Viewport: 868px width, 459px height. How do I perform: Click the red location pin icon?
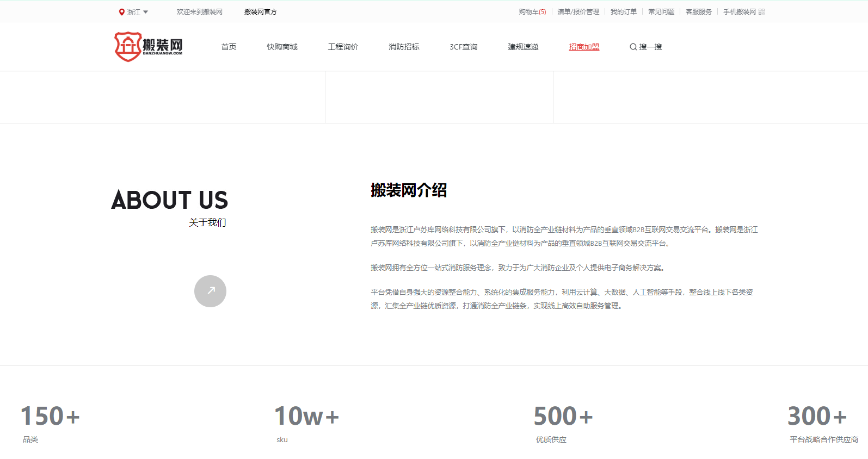tap(122, 12)
